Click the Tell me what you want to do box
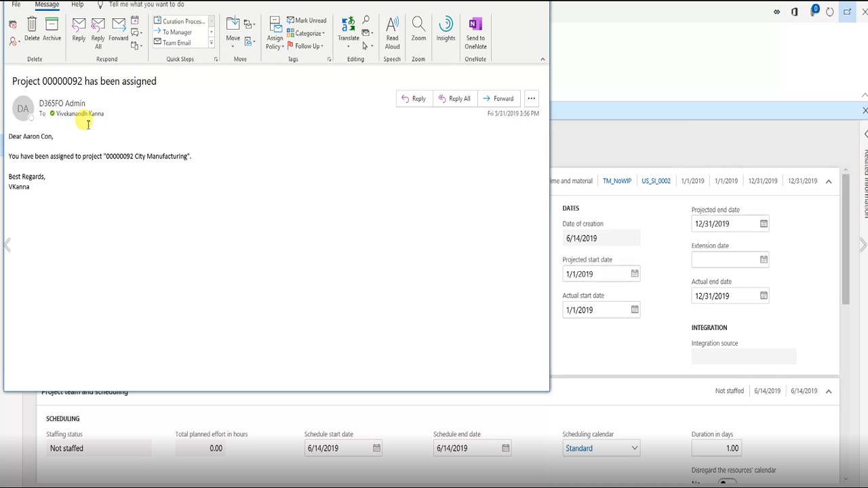Image resolution: width=868 pixels, height=488 pixels. [146, 5]
